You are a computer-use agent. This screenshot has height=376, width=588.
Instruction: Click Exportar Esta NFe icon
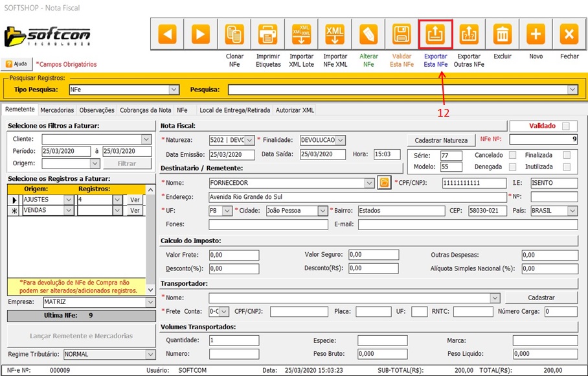click(x=435, y=34)
